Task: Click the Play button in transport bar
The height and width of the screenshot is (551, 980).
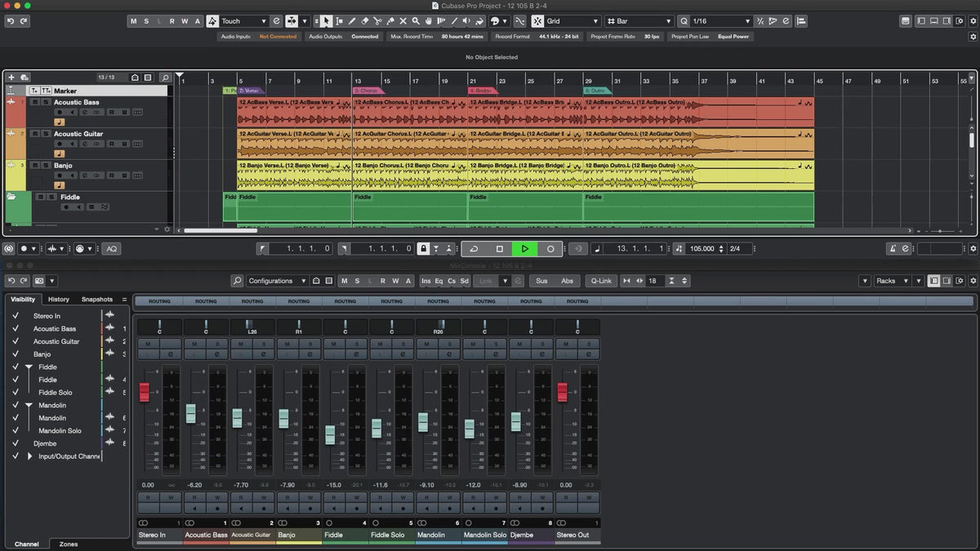Action: click(524, 249)
